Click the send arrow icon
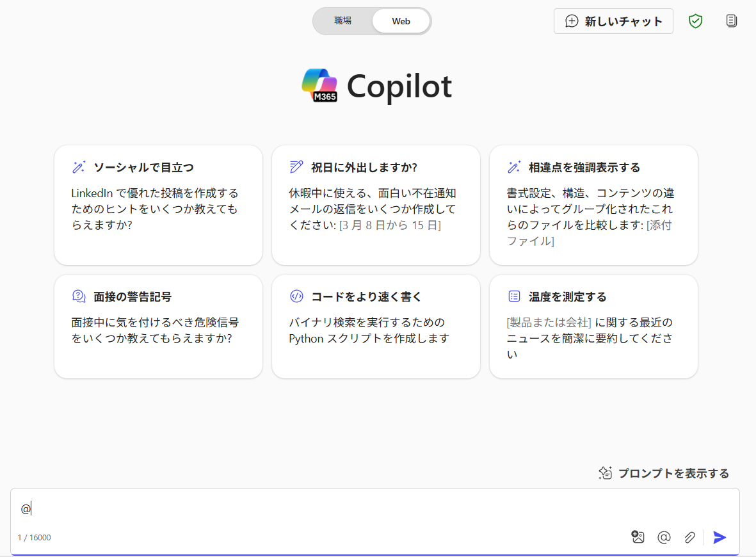Viewport: 756px width, 557px height. click(x=720, y=537)
